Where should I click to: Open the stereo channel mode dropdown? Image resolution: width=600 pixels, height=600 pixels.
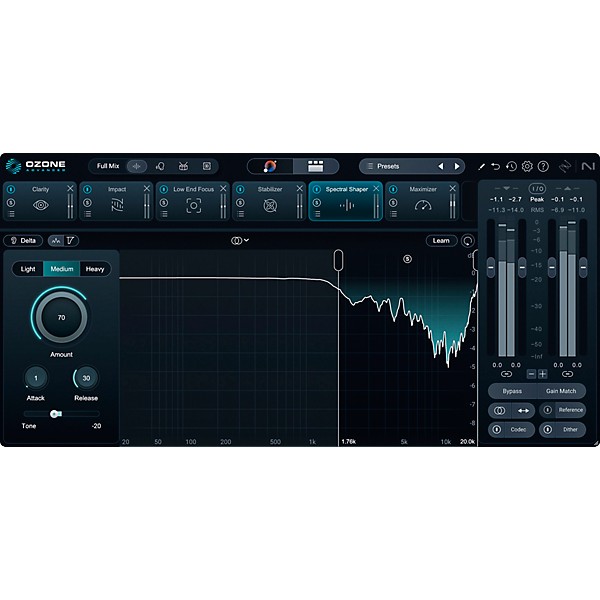pyautogui.click(x=240, y=240)
